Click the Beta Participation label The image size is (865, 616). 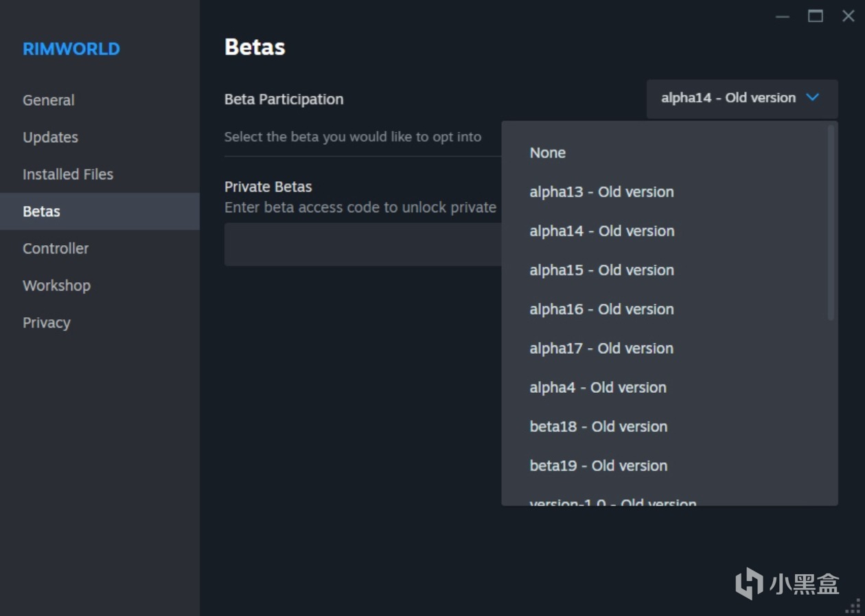pyautogui.click(x=284, y=100)
